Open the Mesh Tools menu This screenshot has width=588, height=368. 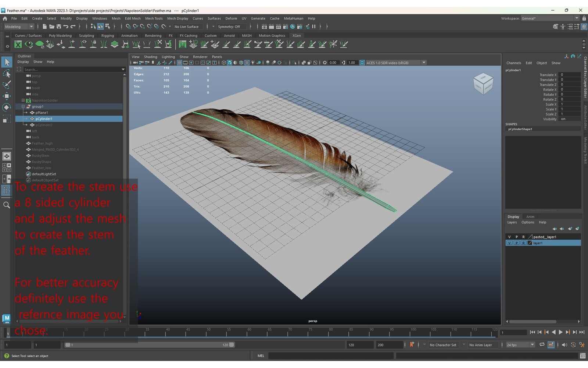pyautogui.click(x=154, y=18)
